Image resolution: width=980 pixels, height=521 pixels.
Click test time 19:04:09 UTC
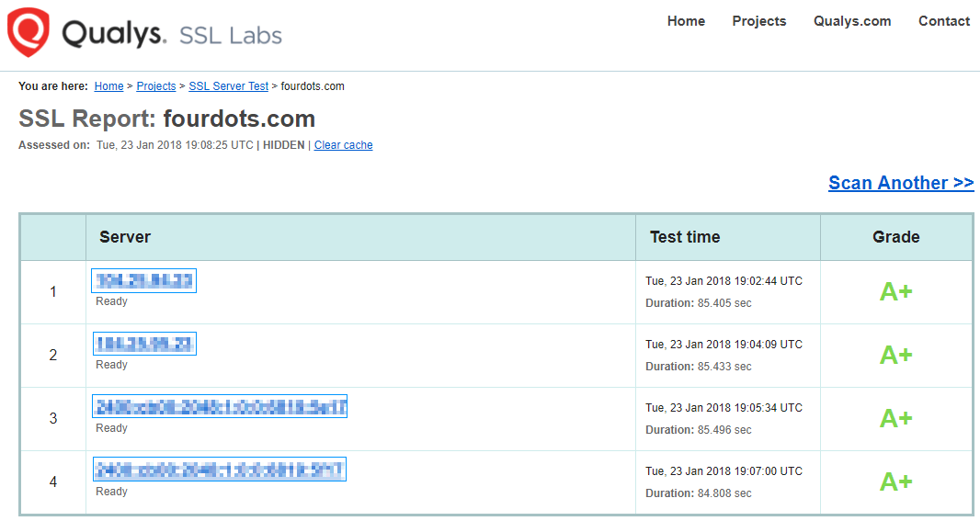click(x=724, y=345)
